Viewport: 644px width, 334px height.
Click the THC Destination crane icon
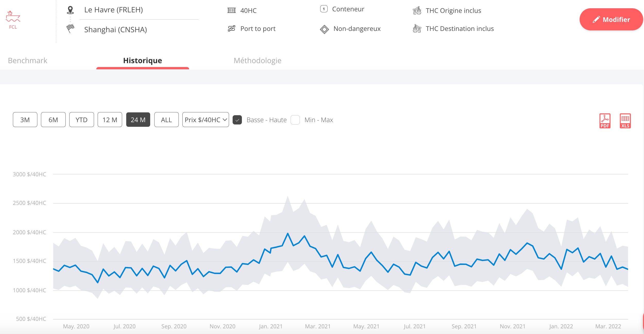pyautogui.click(x=417, y=28)
